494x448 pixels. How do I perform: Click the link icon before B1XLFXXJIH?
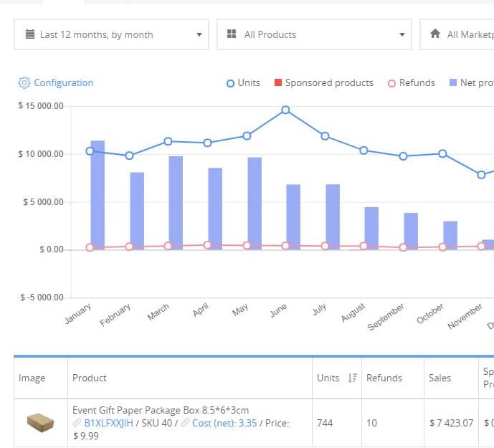coord(77,424)
